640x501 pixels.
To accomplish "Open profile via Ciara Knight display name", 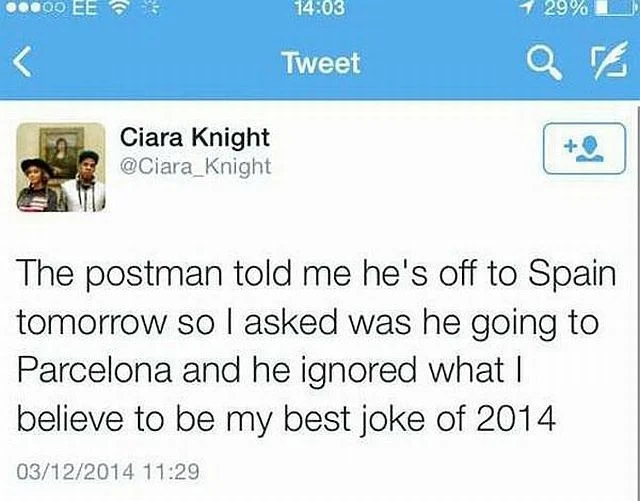I will point(194,138).
